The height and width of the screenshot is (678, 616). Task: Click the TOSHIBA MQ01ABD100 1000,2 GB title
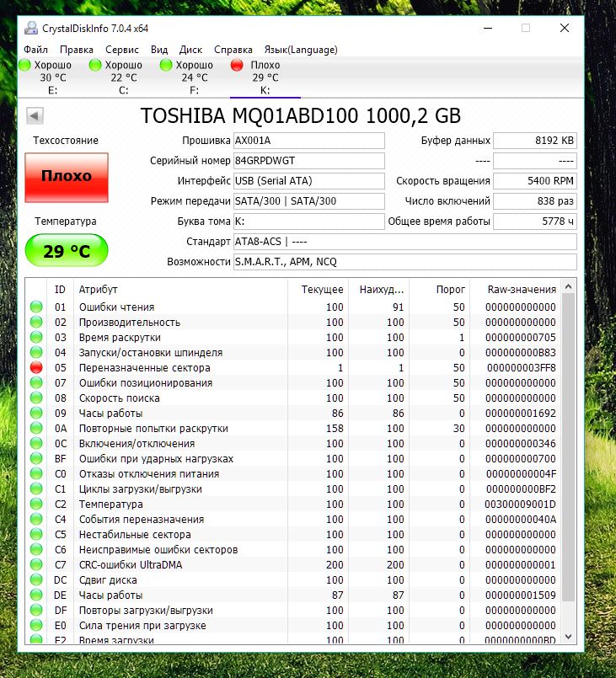click(x=301, y=115)
